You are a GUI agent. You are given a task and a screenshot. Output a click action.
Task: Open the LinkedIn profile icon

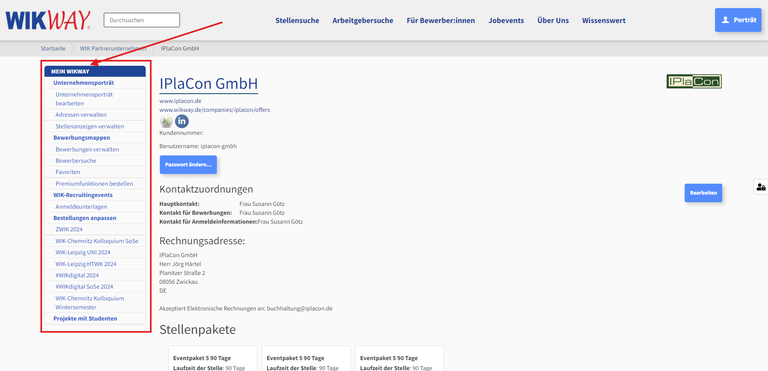coord(182,121)
